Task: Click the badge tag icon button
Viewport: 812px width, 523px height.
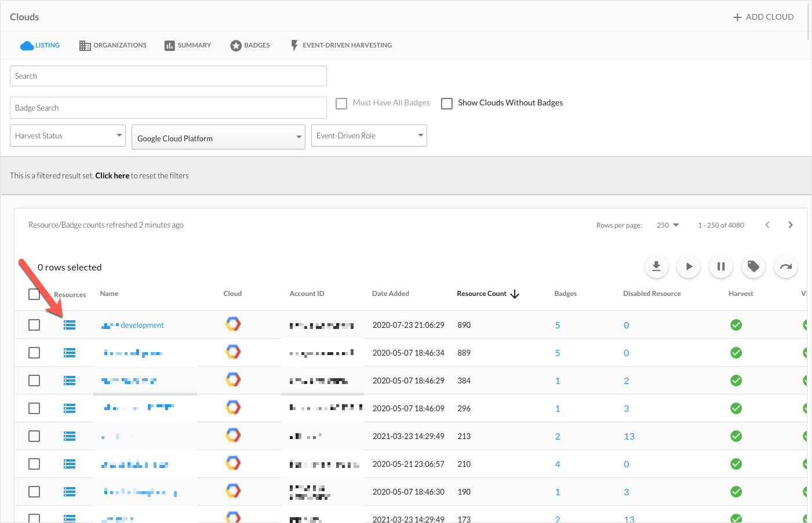Action: [753, 266]
